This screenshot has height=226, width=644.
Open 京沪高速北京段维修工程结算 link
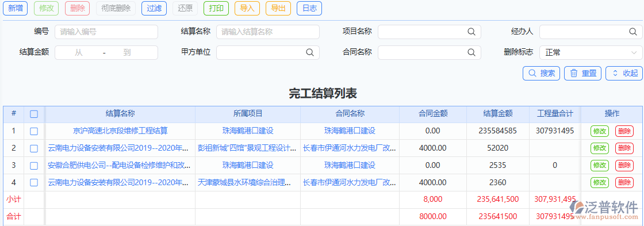pyautogui.click(x=120, y=131)
